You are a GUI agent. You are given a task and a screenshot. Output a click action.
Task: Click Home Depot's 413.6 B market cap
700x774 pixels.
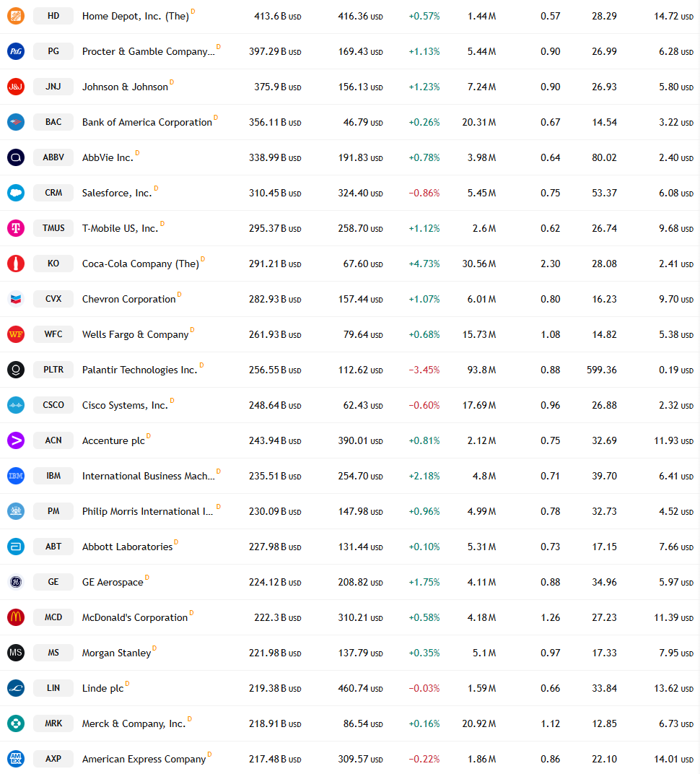pos(278,17)
